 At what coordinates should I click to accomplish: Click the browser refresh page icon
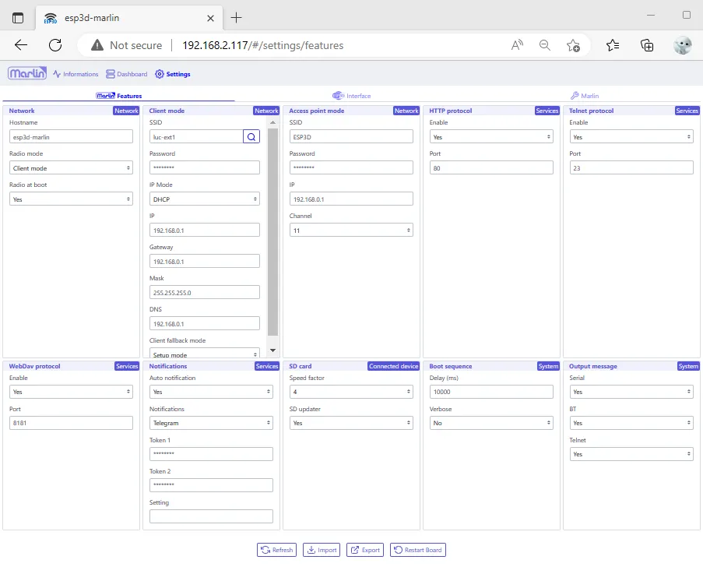click(55, 45)
